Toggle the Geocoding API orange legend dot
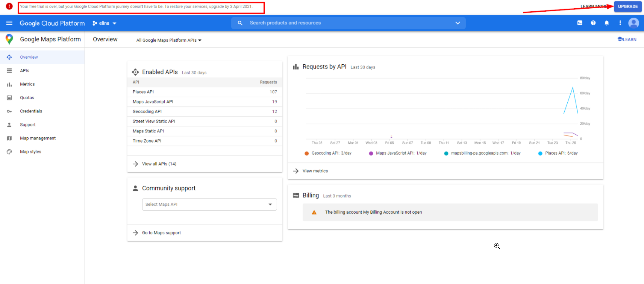Image resolution: width=644 pixels, height=284 pixels. pyautogui.click(x=307, y=153)
